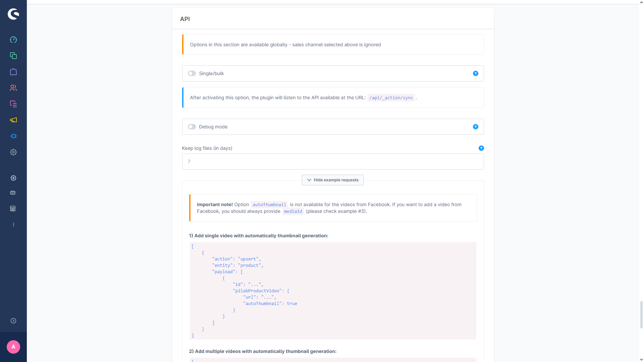Collapse the example requests section
Screen dimensions: 644x362
(x=333, y=180)
